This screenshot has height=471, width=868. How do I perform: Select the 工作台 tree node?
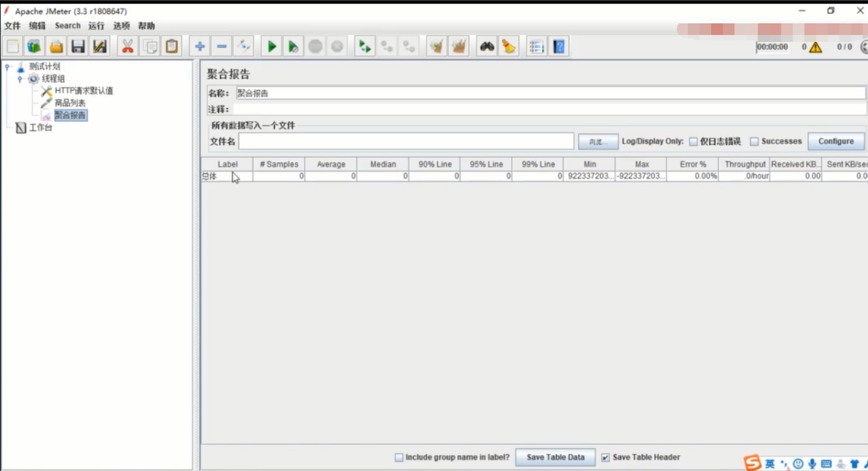[x=41, y=128]
